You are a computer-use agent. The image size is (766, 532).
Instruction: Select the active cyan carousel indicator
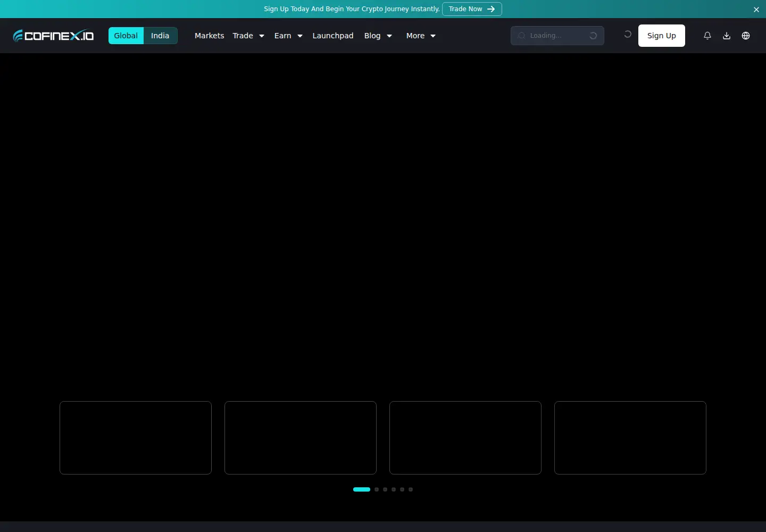pos(362,489)
